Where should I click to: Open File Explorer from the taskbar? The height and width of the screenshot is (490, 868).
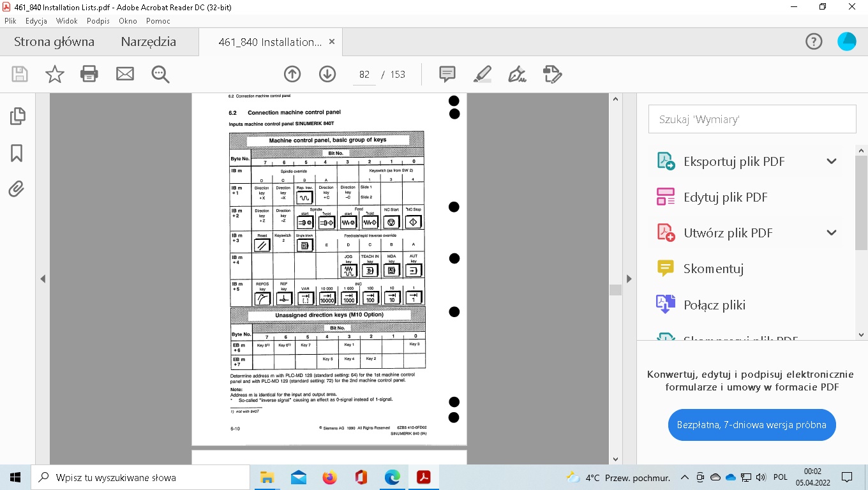[267, 477]
